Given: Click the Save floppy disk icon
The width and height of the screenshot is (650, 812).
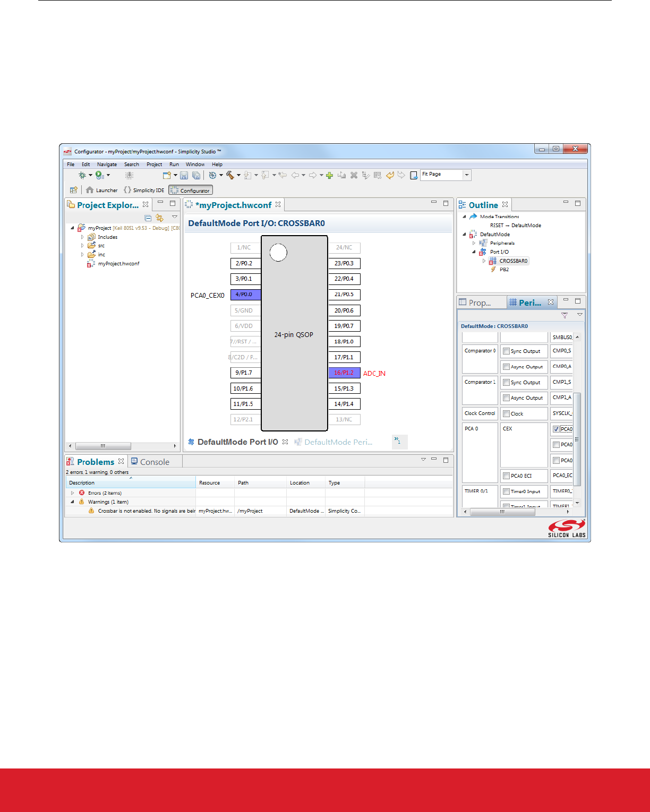Looking at the screenshot, I should pos(184,175).
